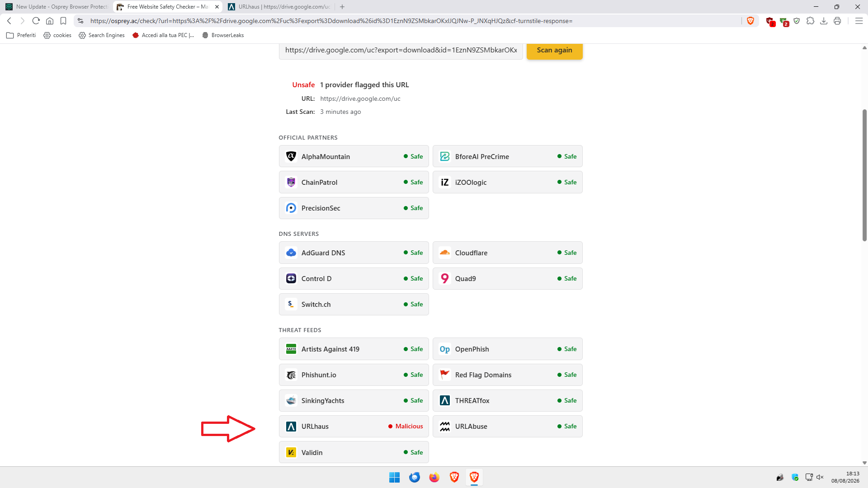Open the Preferiti bookmarks folder
This screenshot has width=868, height=488.
tap(21, 35)
